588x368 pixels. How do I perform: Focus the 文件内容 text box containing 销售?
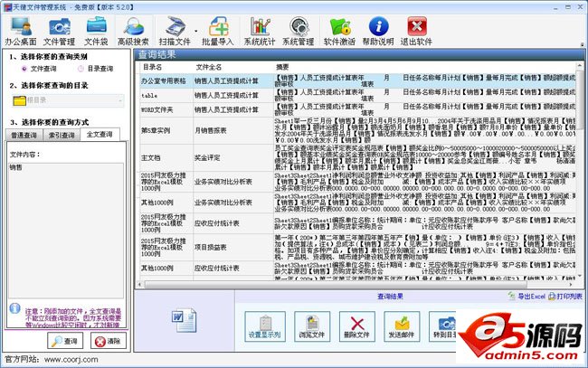[x=66, y=231]
